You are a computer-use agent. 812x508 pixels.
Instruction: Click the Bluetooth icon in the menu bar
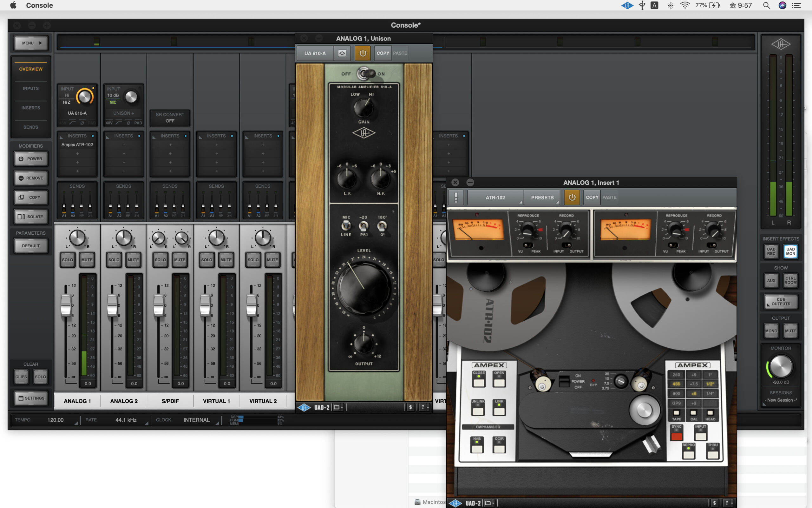tap(671, 5)
